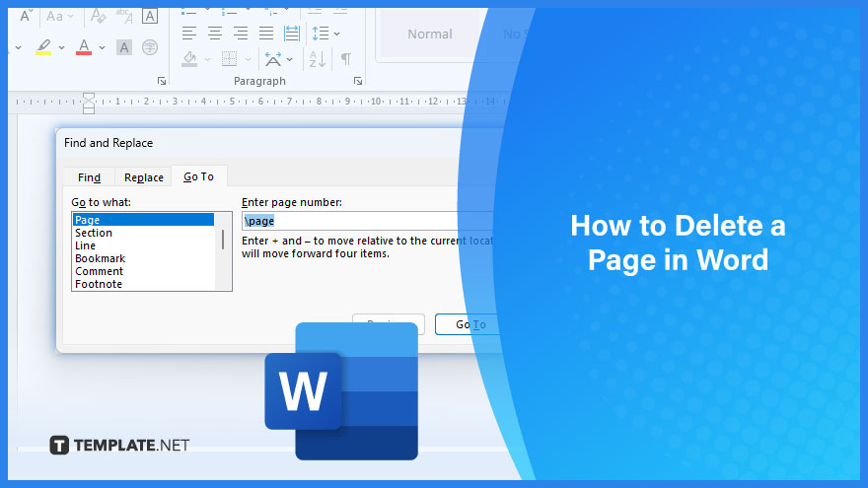Screen dimensions: 868x488
Task: Click the Borders icon
Action: tap(229, 58)
